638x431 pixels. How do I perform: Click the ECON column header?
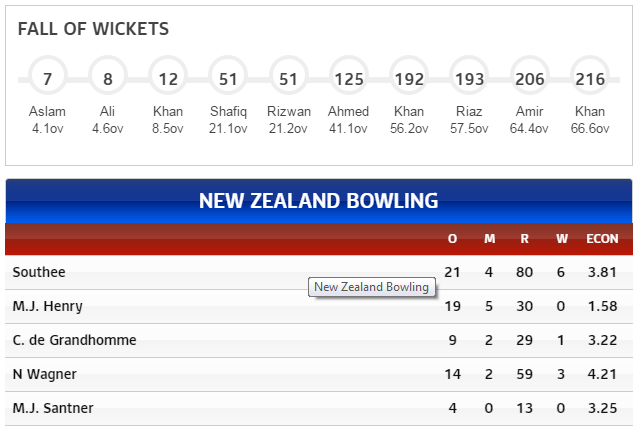tap(602, 238)
